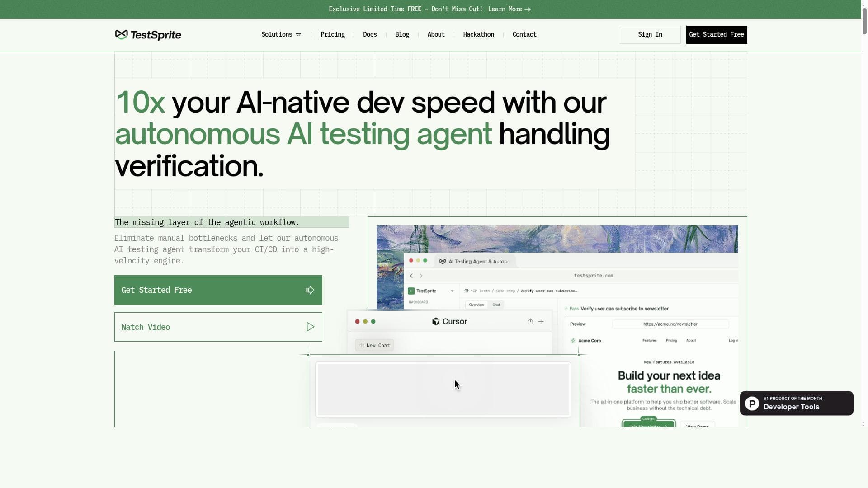Click the share icon in the Cursor window
Viewport: 868px width, 488px height.
530,321
